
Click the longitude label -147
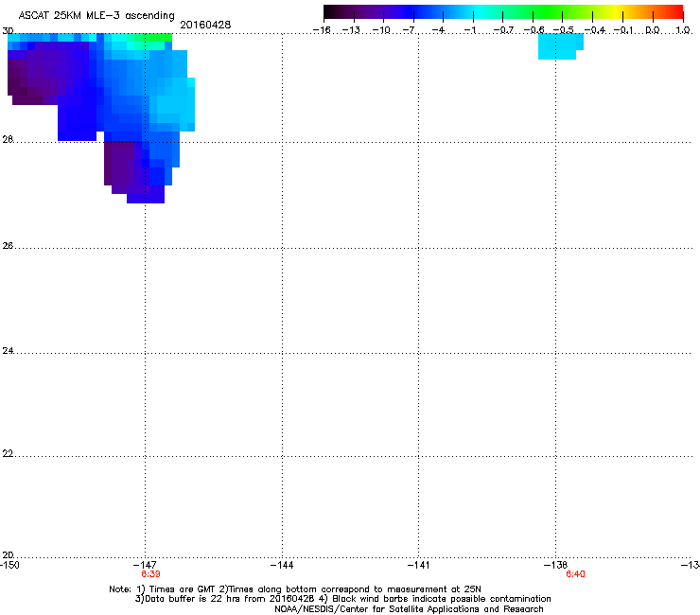[145, 565]
